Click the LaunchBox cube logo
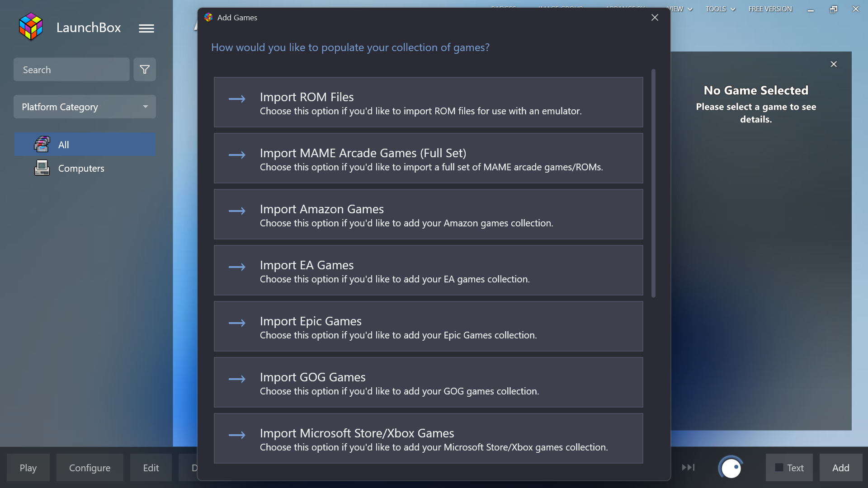The image size is (868, 488). [x=31, y=27]
